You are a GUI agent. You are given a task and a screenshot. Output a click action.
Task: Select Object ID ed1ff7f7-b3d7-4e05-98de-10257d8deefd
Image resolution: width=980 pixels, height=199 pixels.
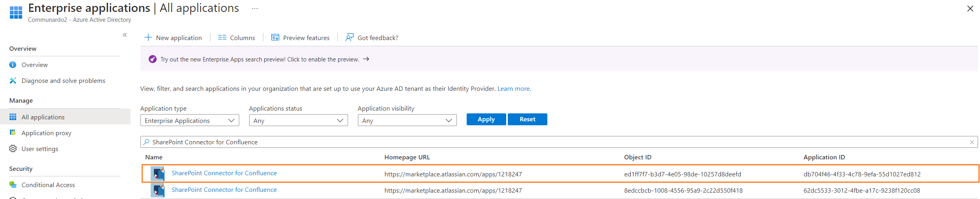[x=683, y=174]
